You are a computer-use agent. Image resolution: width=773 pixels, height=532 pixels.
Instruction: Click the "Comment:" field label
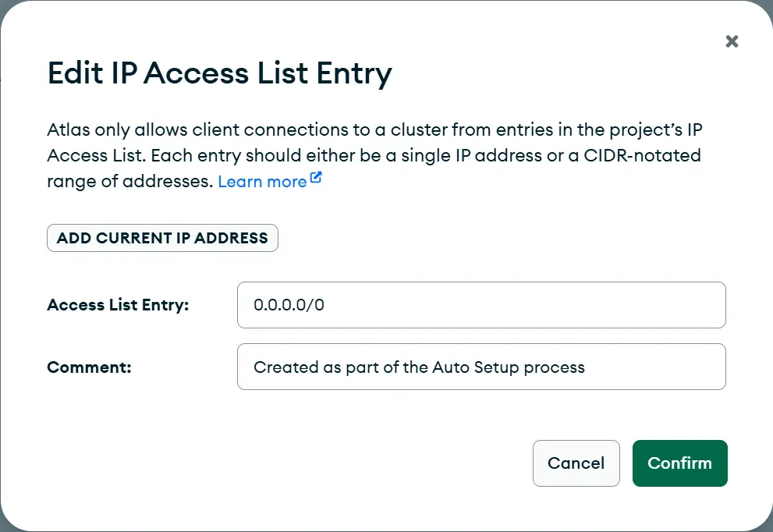(89, 367)
